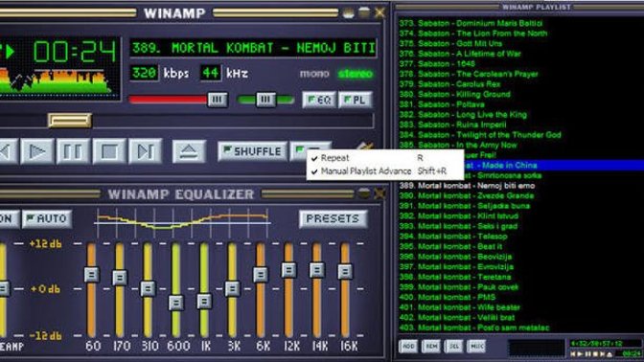Viewport: 644px width, 362px height.
Task: Adjust the 16K equalizer band slider
Action: pos(345,271)
